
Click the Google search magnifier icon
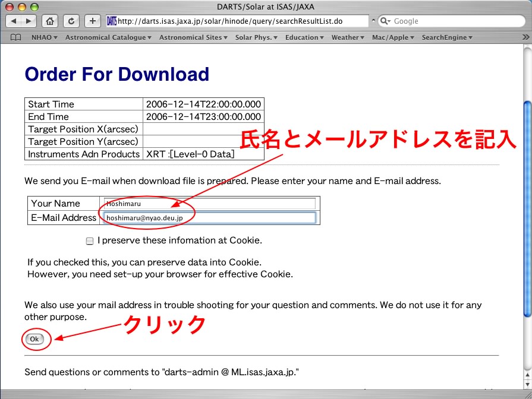[385, 21]
